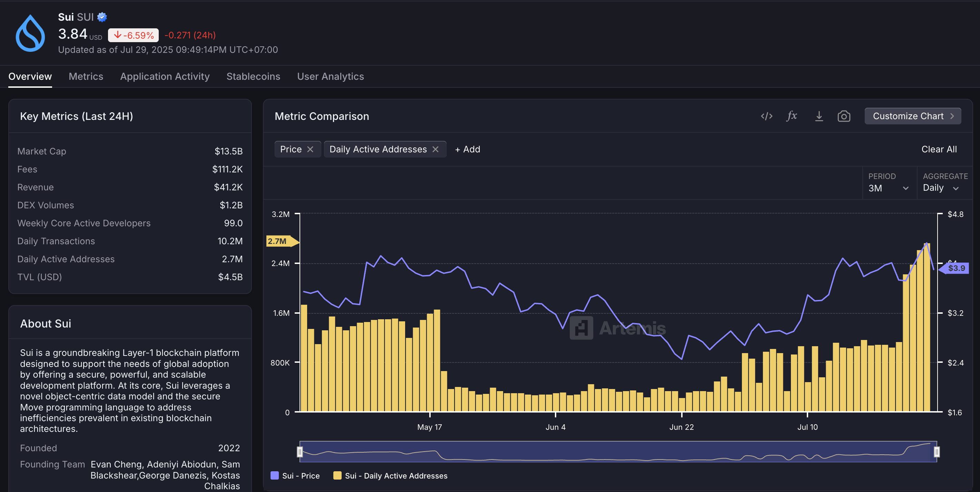Download the chart data

[819, 116]
